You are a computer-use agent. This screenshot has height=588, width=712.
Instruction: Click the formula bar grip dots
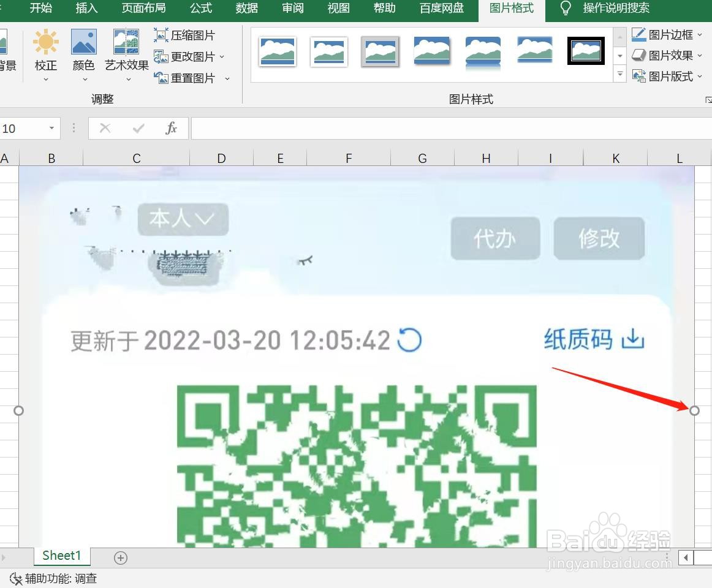pos(74,128)
